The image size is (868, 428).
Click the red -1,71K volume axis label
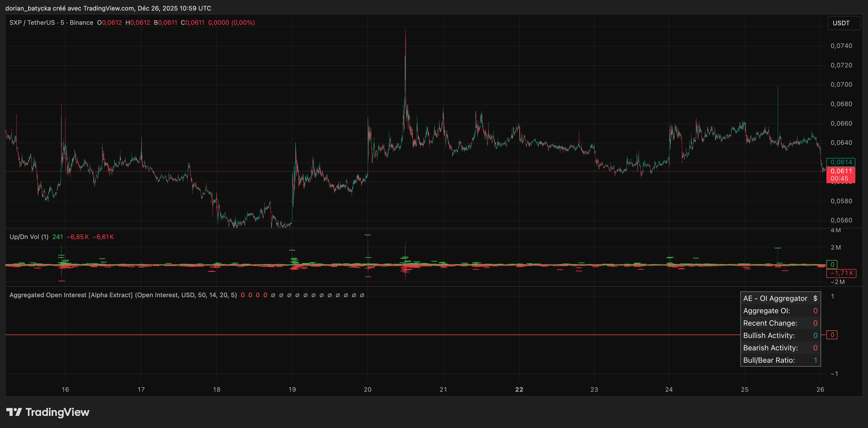tap(841, 273)
